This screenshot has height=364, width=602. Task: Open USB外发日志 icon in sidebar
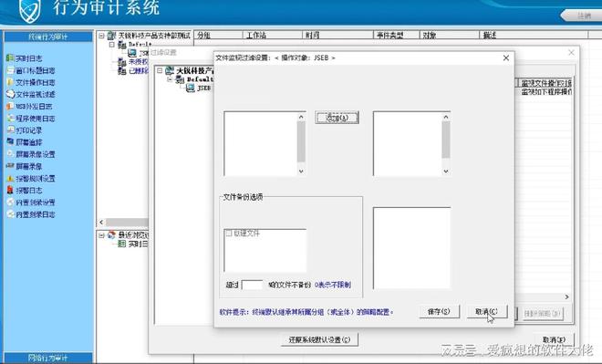pos(10,107)
